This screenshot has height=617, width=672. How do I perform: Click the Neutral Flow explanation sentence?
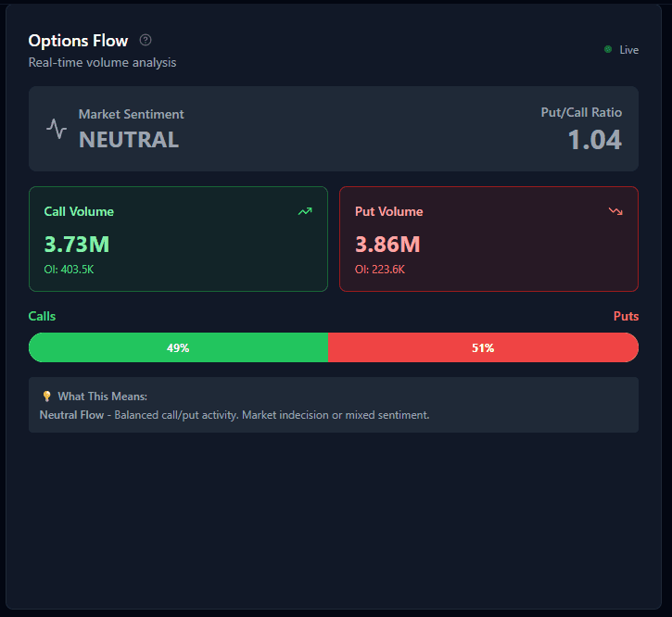[x=235, y=415]
